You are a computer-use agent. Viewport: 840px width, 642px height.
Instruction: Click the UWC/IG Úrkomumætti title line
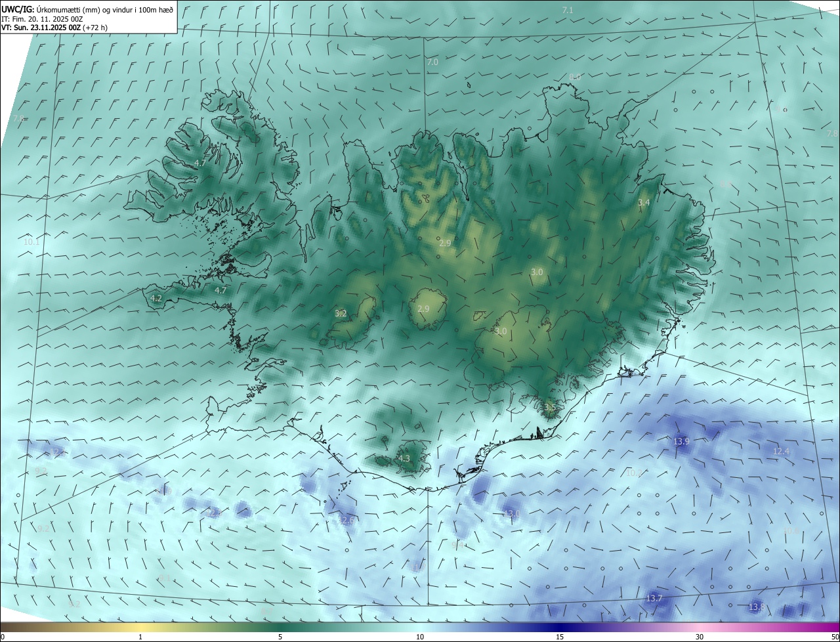click(87, 9)
